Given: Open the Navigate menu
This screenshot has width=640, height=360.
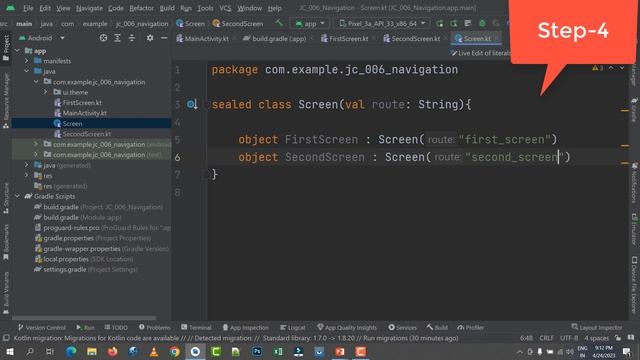Looking at the screenshot, I should (x=89, y=8).
